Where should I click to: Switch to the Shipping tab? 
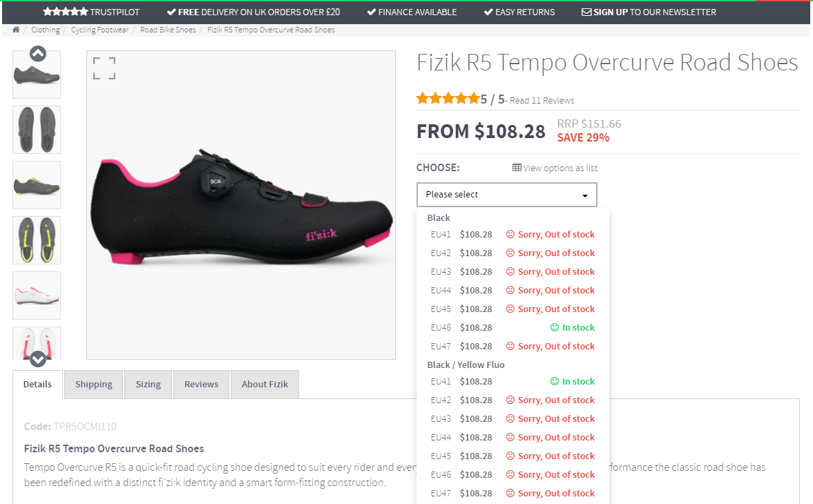93,385
